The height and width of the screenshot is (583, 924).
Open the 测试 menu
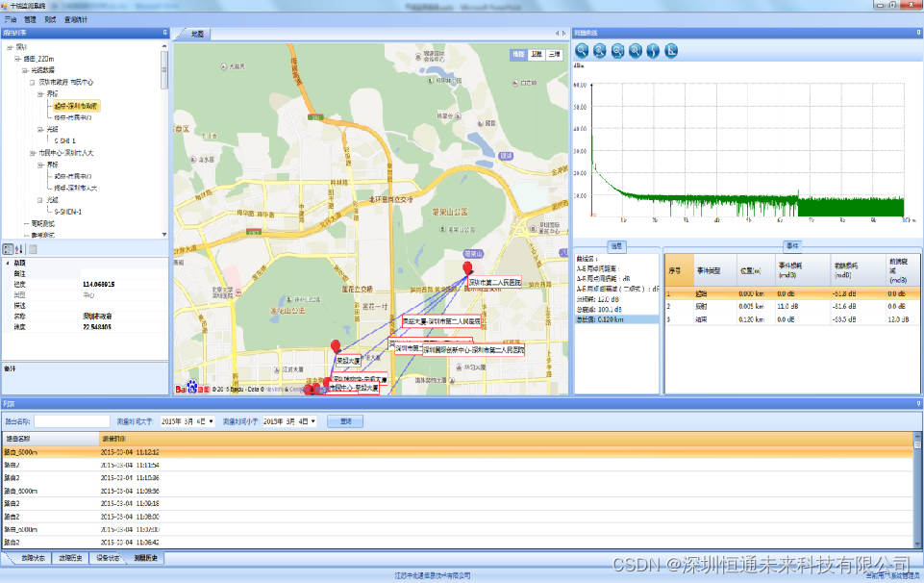click(x=50, y=19)
